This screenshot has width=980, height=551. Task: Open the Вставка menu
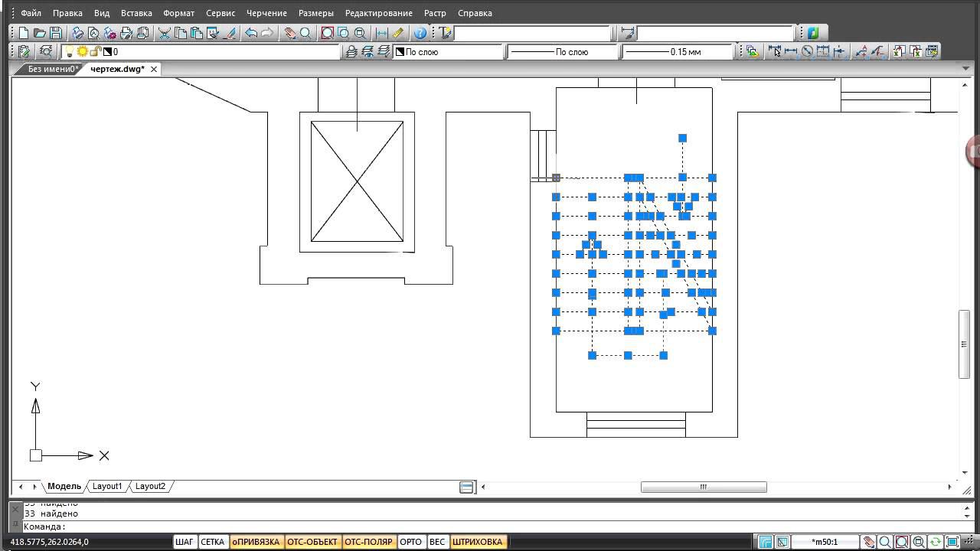(136, 13)
